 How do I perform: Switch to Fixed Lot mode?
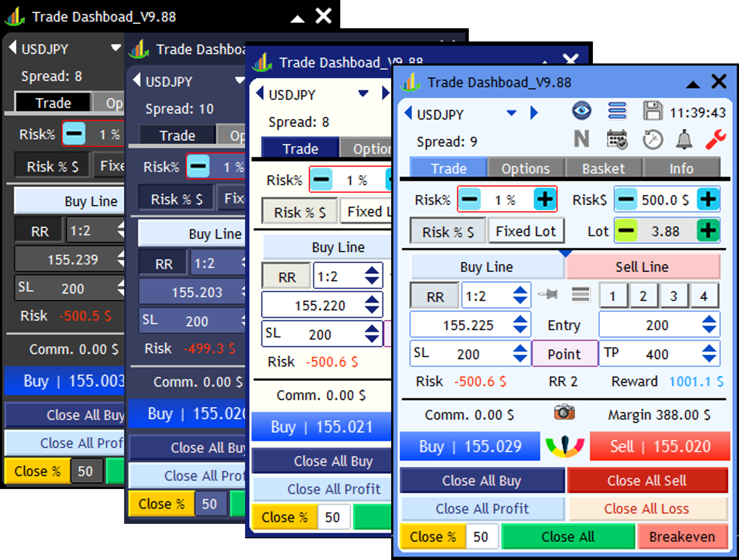(526, 231)
